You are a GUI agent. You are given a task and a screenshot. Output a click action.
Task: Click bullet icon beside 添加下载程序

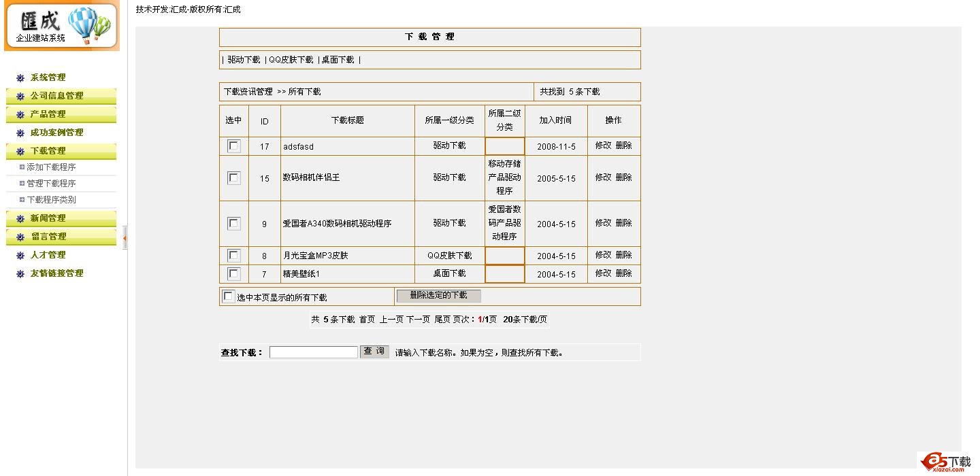[22, 167]
